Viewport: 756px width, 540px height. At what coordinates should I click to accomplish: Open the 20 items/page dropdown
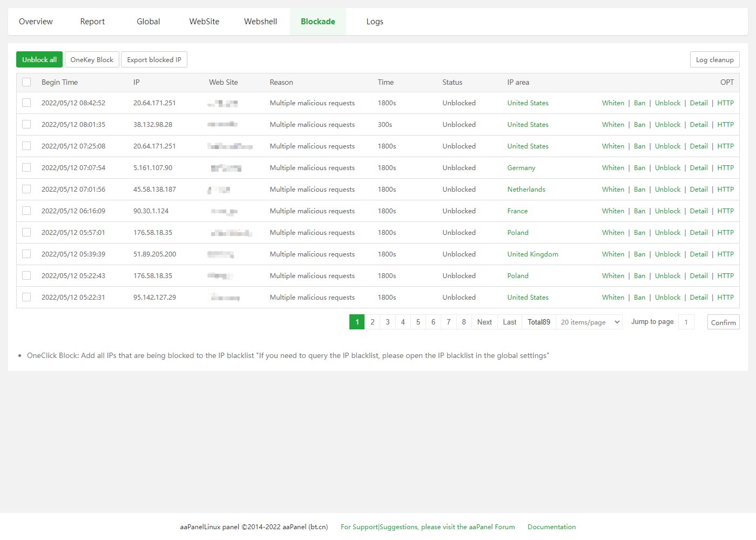589,322
